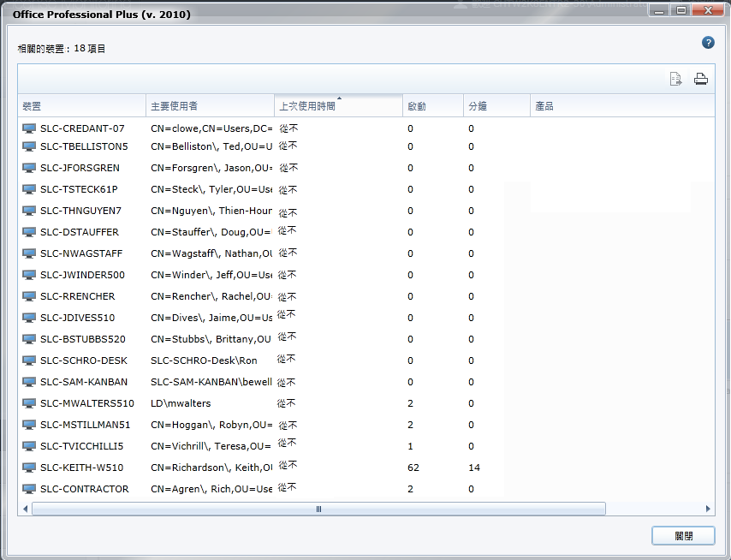Viewport: 731px width, 560px height.
Task: Click computer icon next to SLC-CONTRACTOR
Action: (29, 489)
